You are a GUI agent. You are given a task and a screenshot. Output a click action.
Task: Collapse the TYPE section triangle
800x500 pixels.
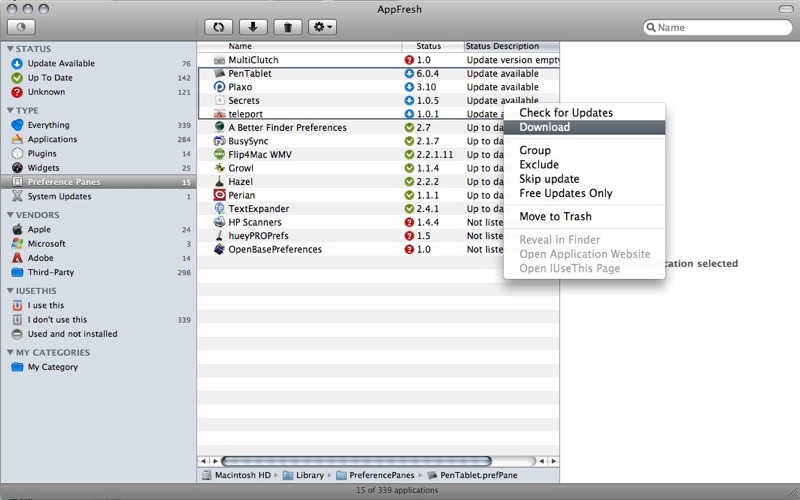tap(10, 111)
